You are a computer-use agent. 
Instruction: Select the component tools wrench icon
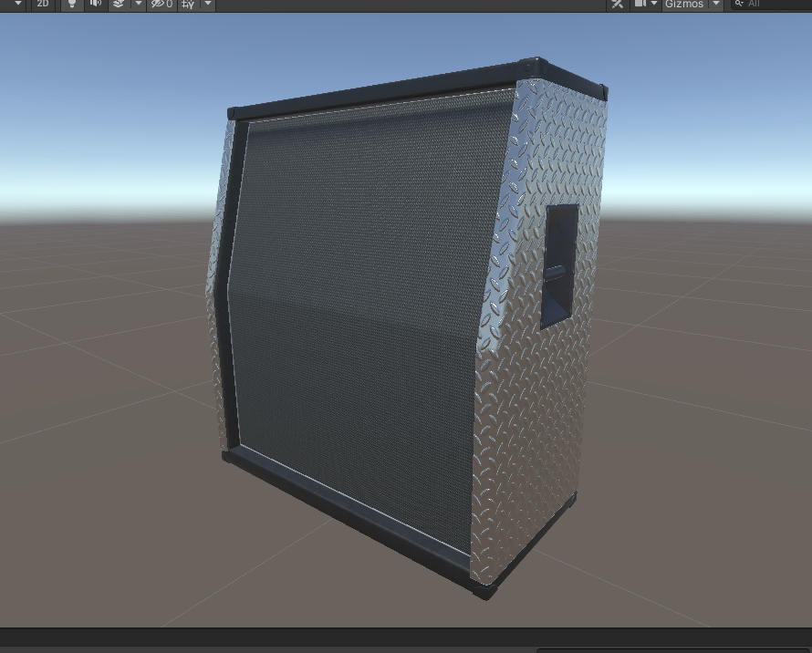[617, 5]
